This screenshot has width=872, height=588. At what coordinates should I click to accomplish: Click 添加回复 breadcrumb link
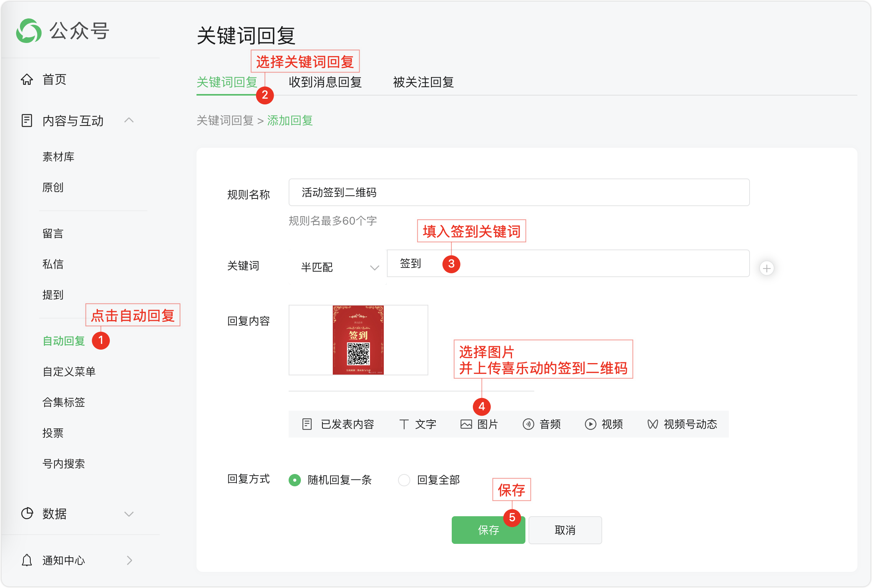point(290,121)
